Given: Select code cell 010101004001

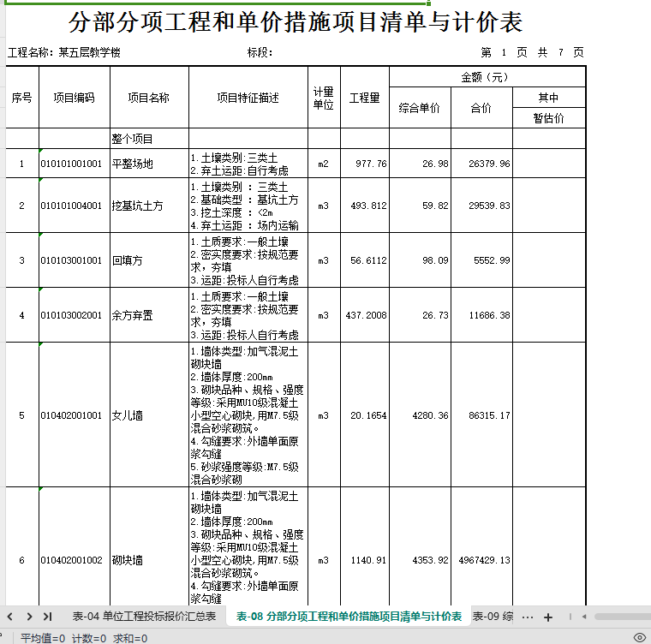Looking at the screenshot, I should pos(75,206).
